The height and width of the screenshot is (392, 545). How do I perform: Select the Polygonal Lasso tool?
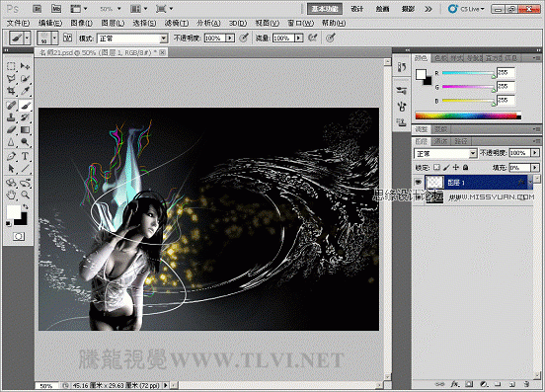coord(11,79)
